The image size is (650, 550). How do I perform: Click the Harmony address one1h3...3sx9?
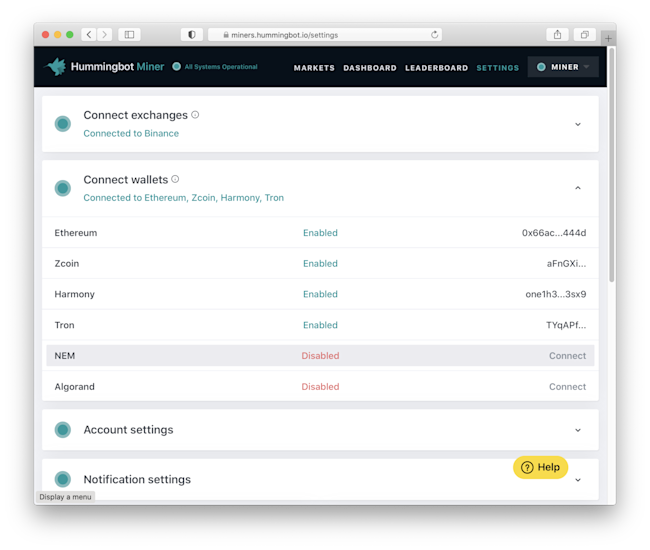coord(556,294)
